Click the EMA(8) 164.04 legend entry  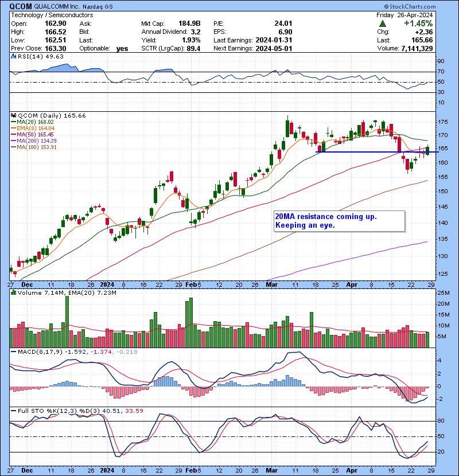(33, 128)
